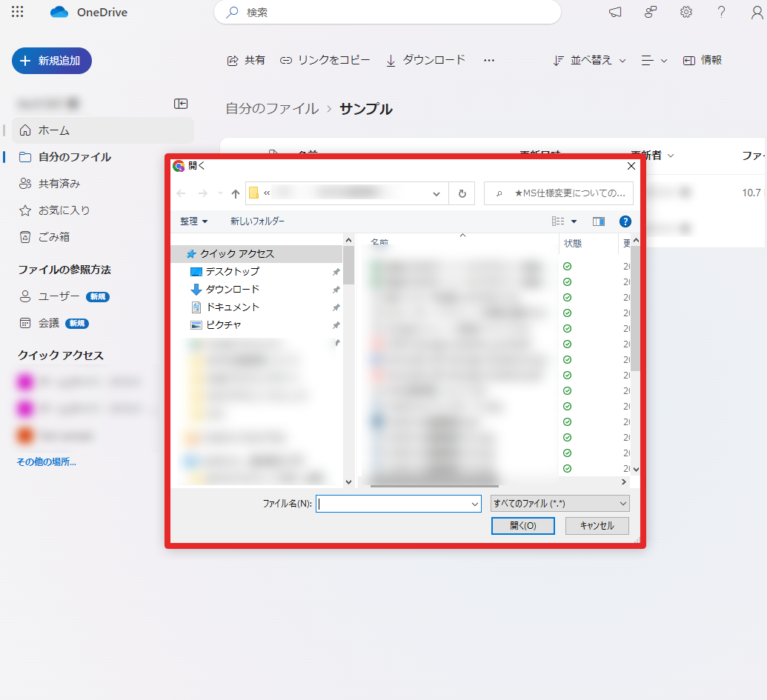Image resolution: width=767 pixels, height=700 pixels.
Task: Click the file name input field
Action: [x=393, y=504]
